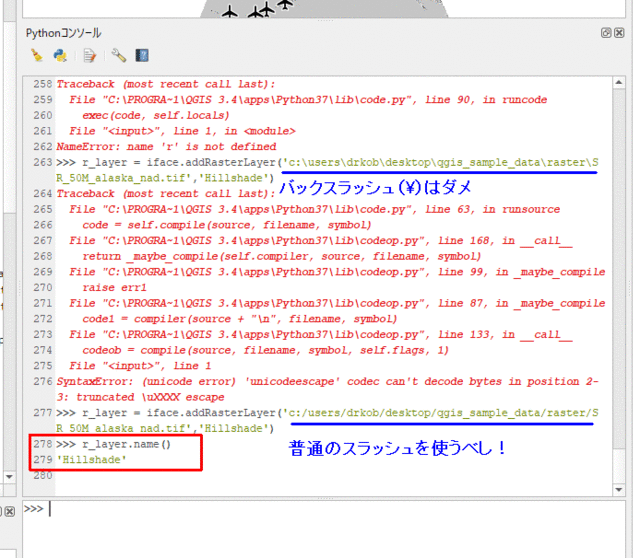This screenshot has width=640, height=558.
Task: Click left panel scroll down arrow
Action: tap(9, 476)
